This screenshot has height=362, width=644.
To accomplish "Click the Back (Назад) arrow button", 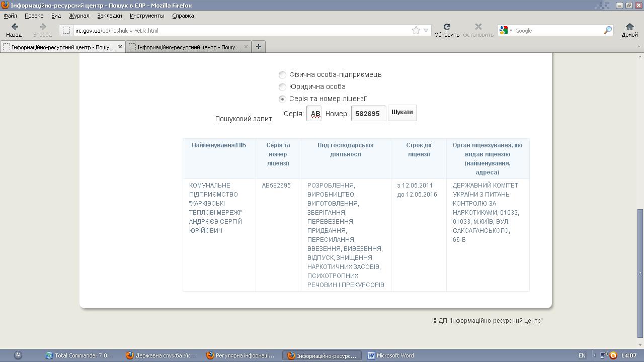I will pyautogui.click(x=14, y=27).
